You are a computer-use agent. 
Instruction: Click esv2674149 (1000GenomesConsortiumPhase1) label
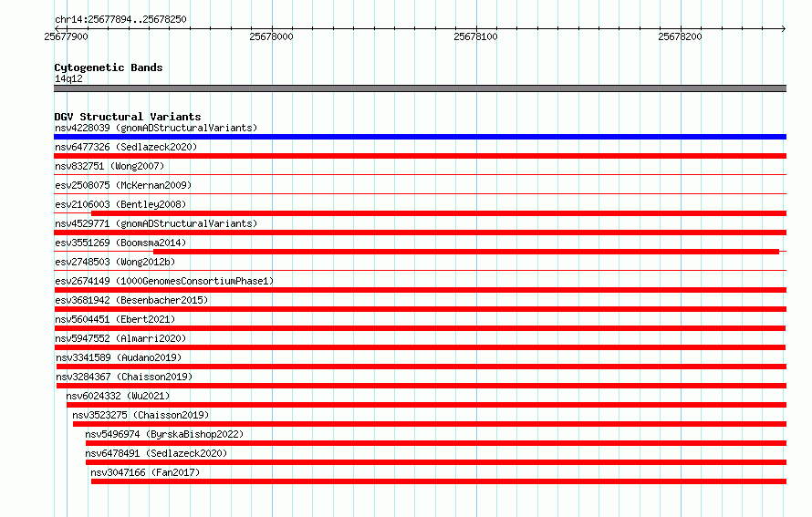(x=164, y=281)
